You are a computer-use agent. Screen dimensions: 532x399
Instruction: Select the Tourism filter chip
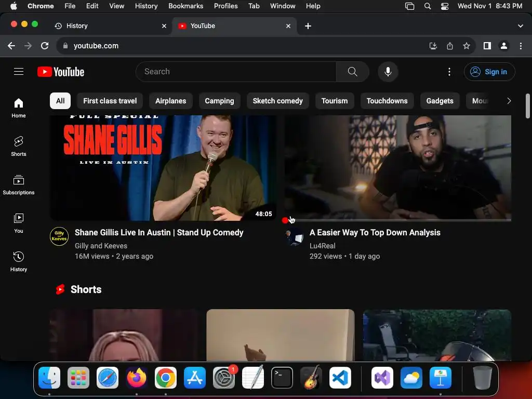coord(335,101)
